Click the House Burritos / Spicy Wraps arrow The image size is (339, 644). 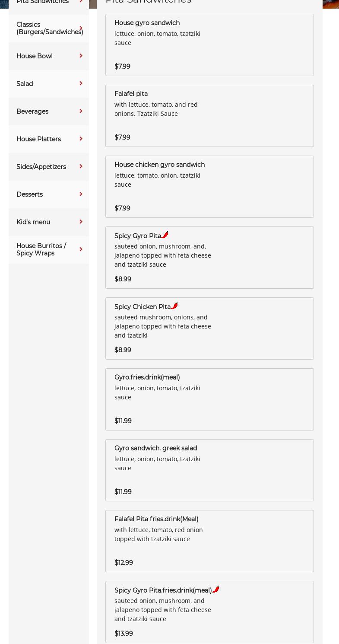click(81, 249)
